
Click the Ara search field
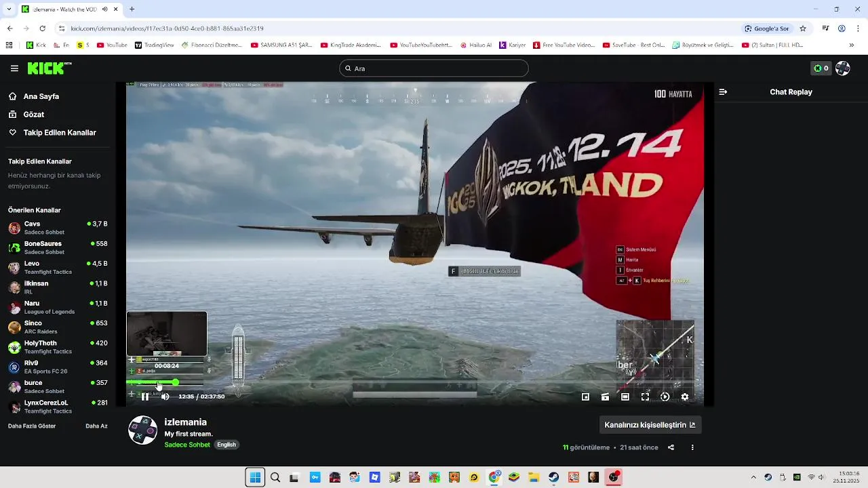434,68
